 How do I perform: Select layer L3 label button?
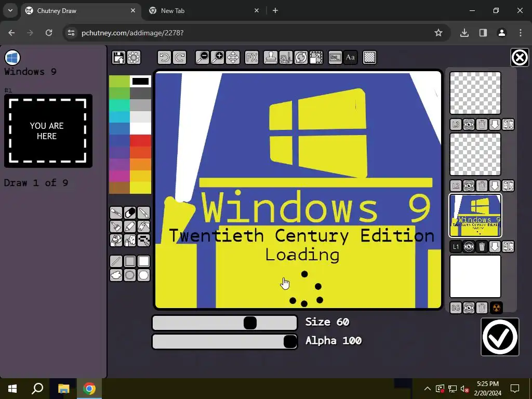[x=456, y=125]
